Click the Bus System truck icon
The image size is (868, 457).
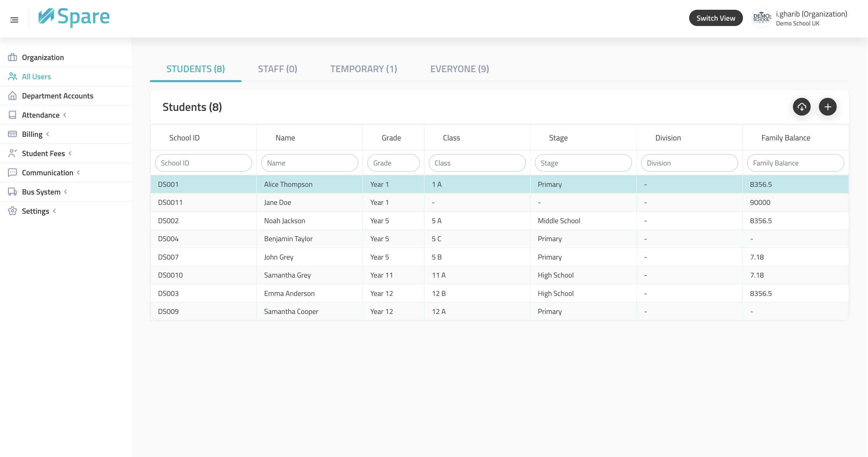tap(12, 192)
